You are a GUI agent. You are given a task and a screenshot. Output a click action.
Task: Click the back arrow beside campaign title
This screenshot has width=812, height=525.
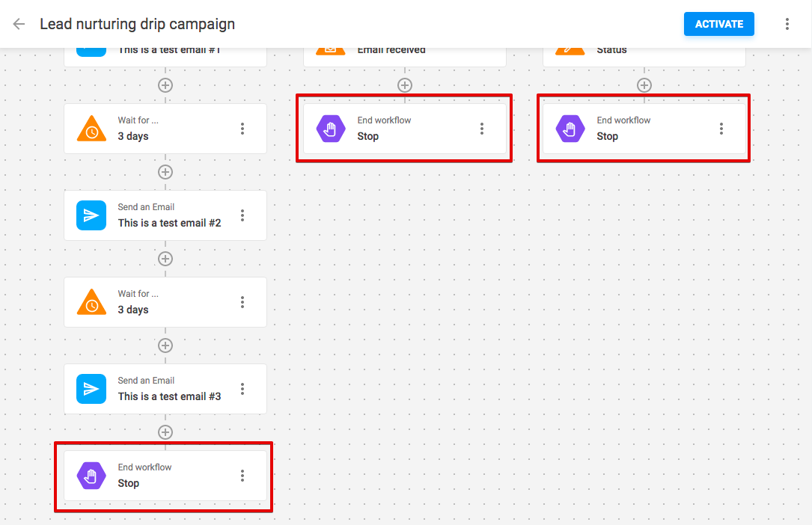[19, 24]
